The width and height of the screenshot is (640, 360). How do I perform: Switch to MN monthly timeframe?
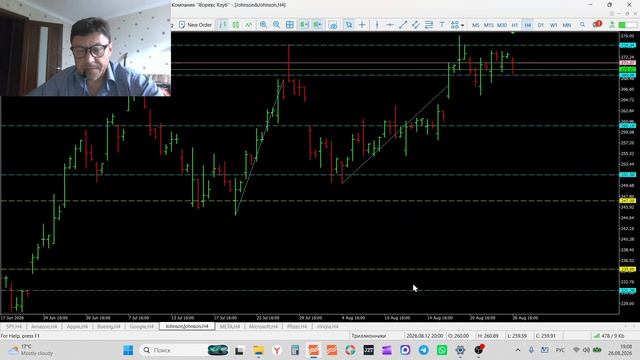(x=567, y=25)
